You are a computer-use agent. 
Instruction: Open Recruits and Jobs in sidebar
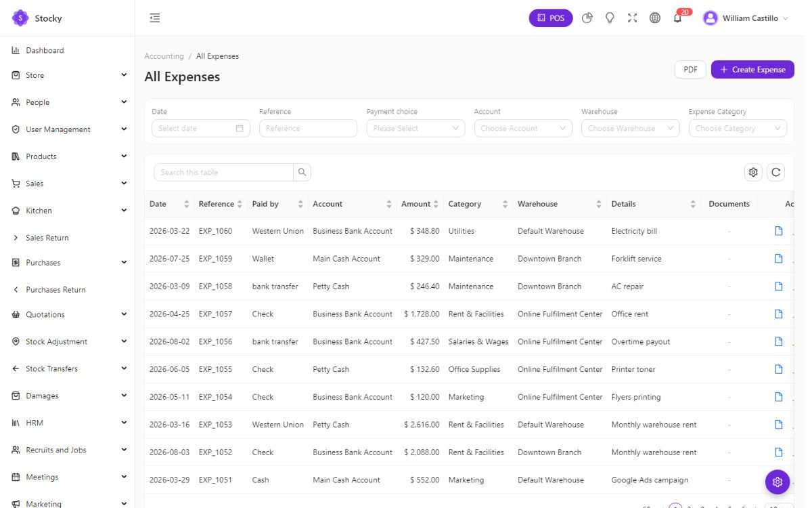[x=68, y=450]
